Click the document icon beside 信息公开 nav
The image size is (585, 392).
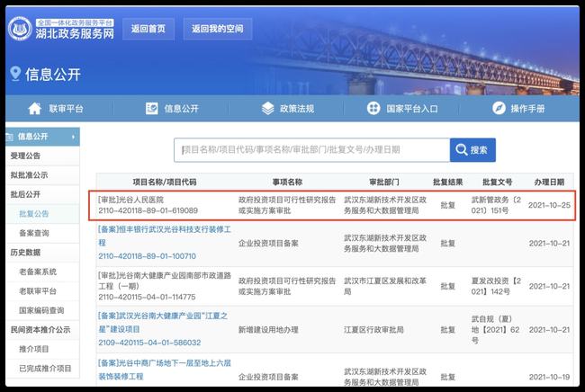tap(151, 109)
